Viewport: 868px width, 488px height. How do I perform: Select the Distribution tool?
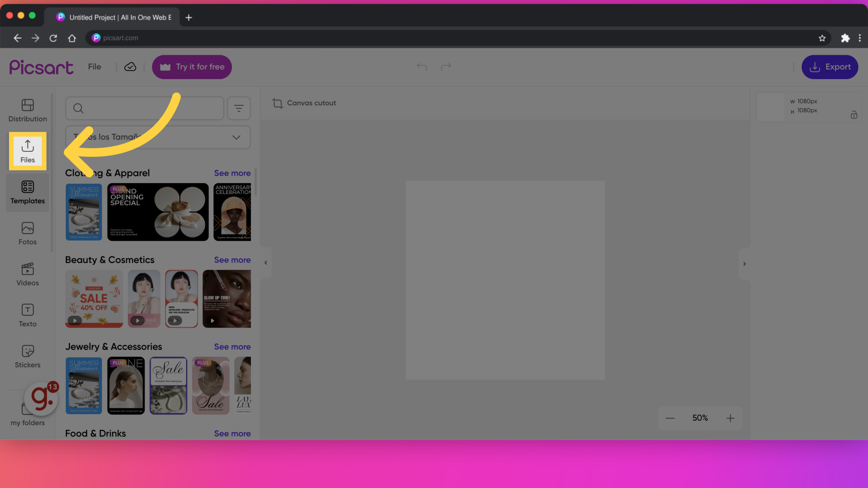point(28,110)
